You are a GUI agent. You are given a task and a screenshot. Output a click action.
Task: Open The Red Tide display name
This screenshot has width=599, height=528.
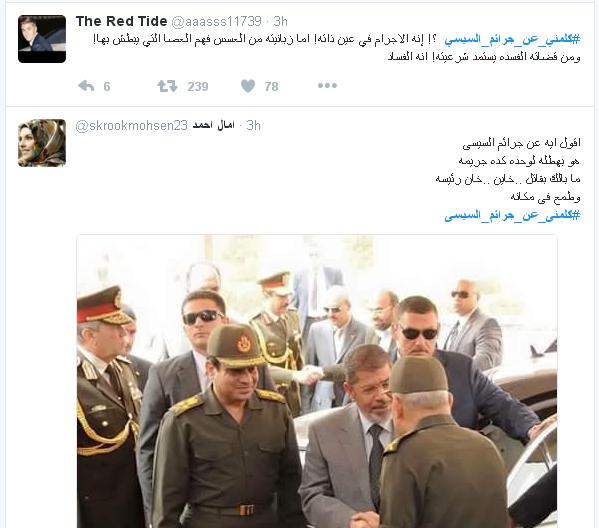click(121, 21)
